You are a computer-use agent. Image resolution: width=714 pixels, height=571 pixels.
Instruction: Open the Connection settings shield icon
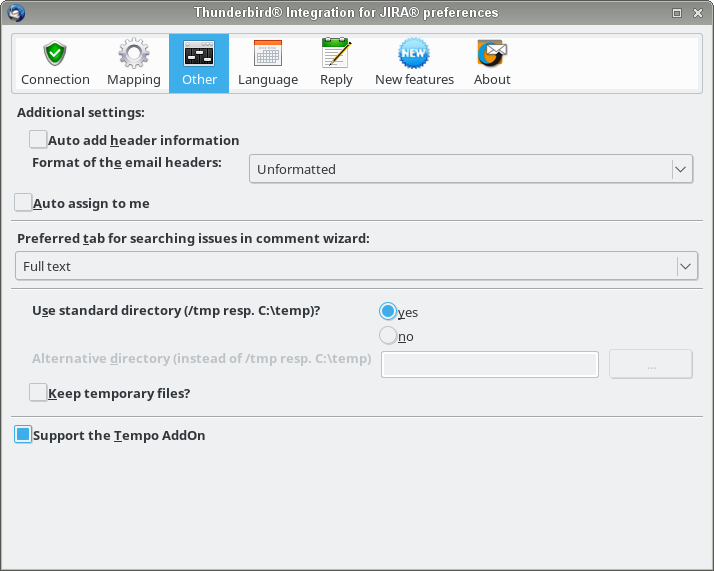click(55, 54)
